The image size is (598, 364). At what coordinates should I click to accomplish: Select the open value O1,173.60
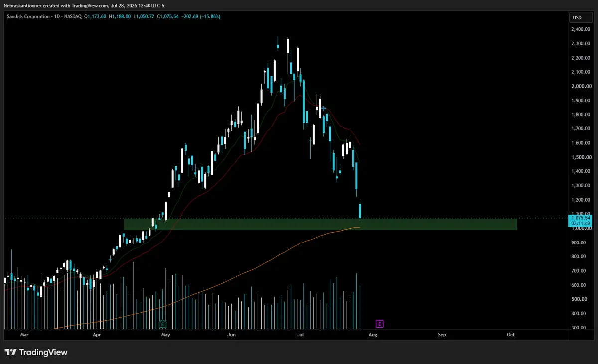click(96, 16)
